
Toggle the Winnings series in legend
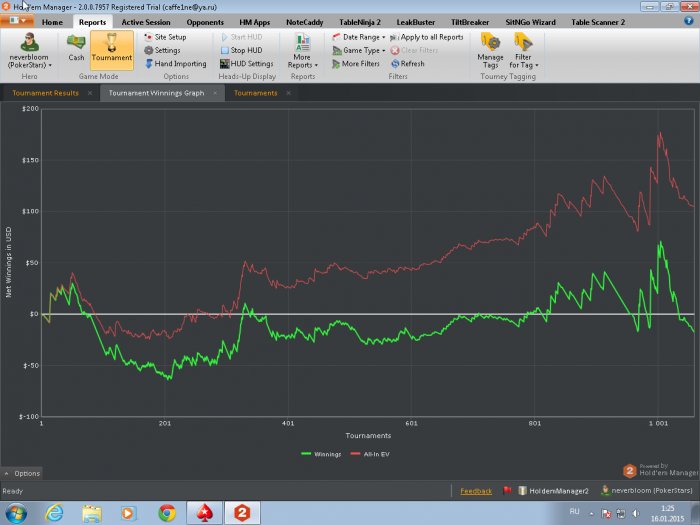point(322,453)
